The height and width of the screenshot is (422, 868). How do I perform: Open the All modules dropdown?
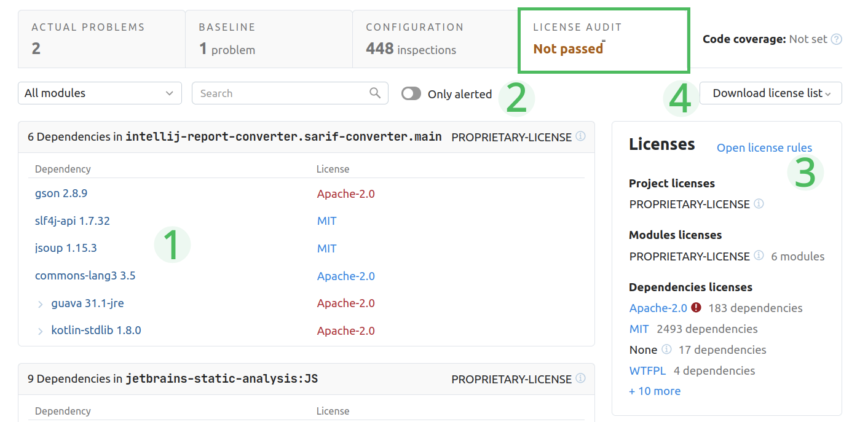[100, 93]
